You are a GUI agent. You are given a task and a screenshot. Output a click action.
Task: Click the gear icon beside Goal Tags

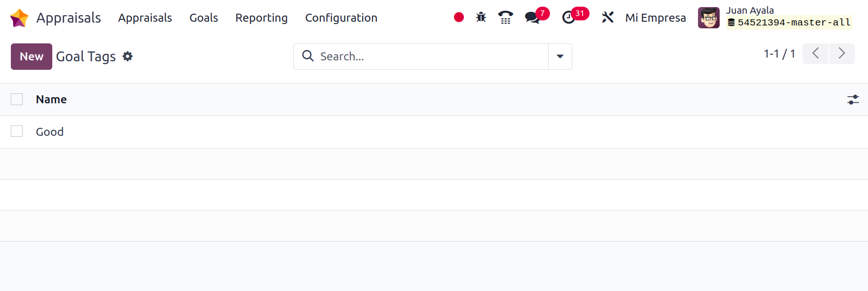(x=128, y=57)
